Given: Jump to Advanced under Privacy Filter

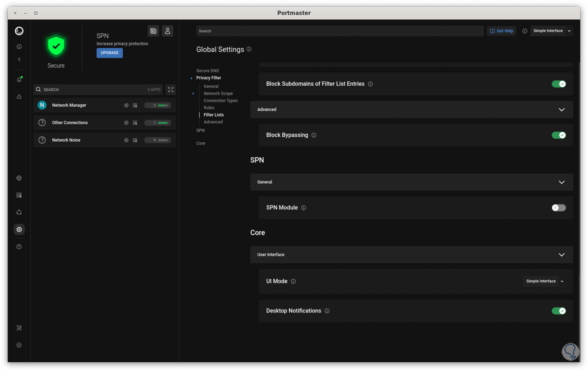Looking at the screenshot, I should (x=213, y=122).
